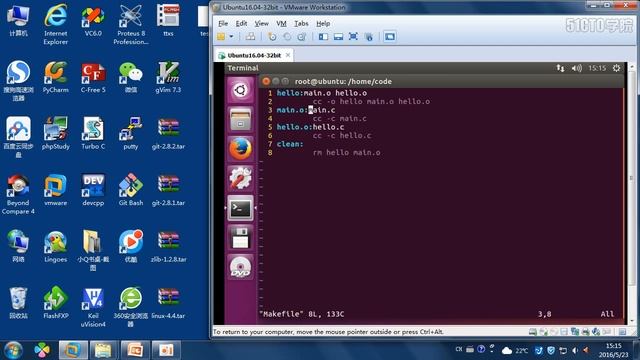Image resolution: width=640 pixels, height=360 pixels.
Task: Open VMware Edit menu
Action: (x=241, y=24)
